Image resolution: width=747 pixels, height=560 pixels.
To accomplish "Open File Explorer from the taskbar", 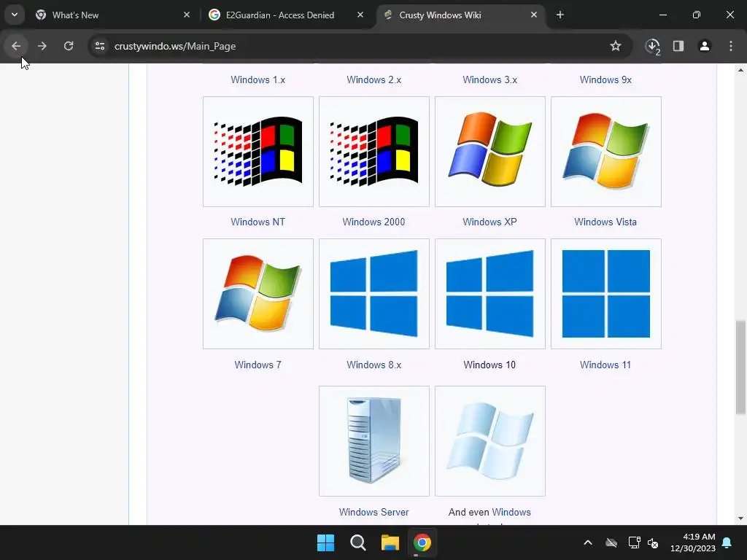I will pyautogui.click(x=390, y=542).
